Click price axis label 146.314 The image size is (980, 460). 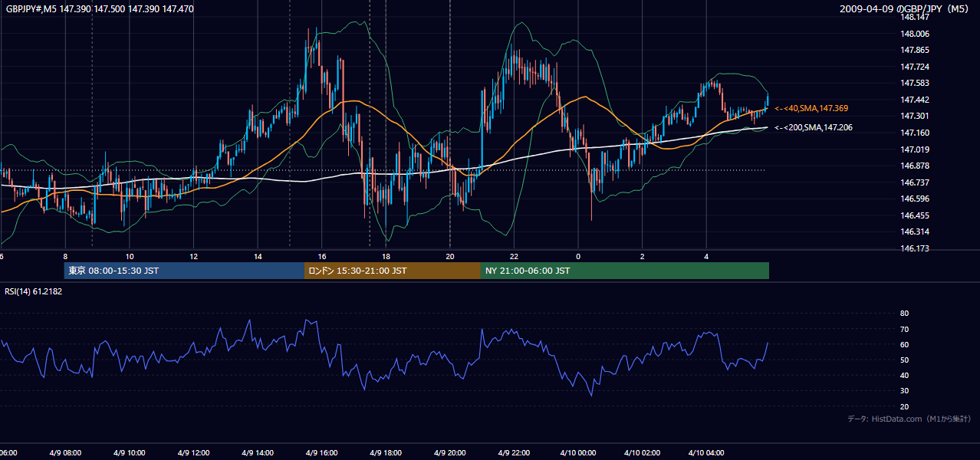[x=915, y=232]
